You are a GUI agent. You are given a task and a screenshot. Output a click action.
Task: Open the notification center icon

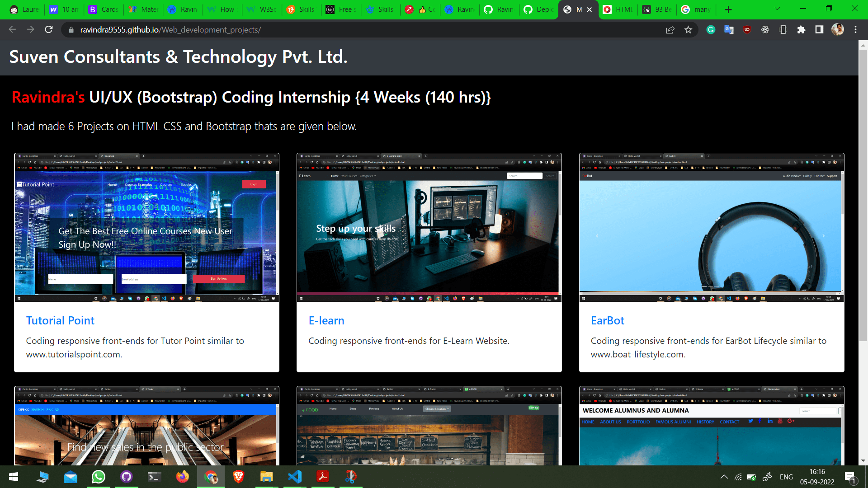tap(850, 477)
